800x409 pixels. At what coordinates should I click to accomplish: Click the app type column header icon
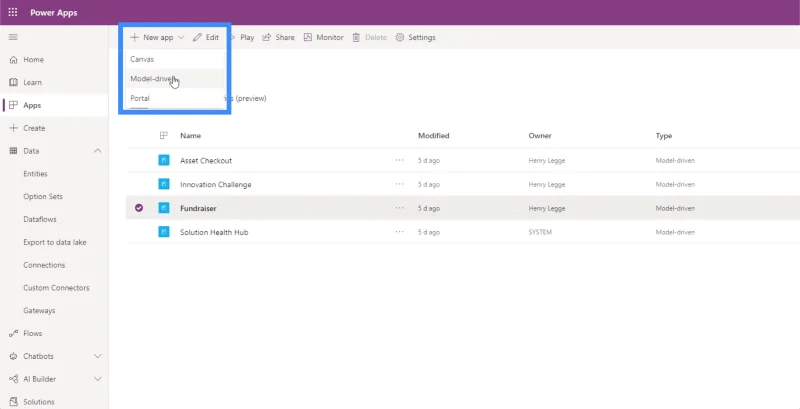(x=164, y=136)
